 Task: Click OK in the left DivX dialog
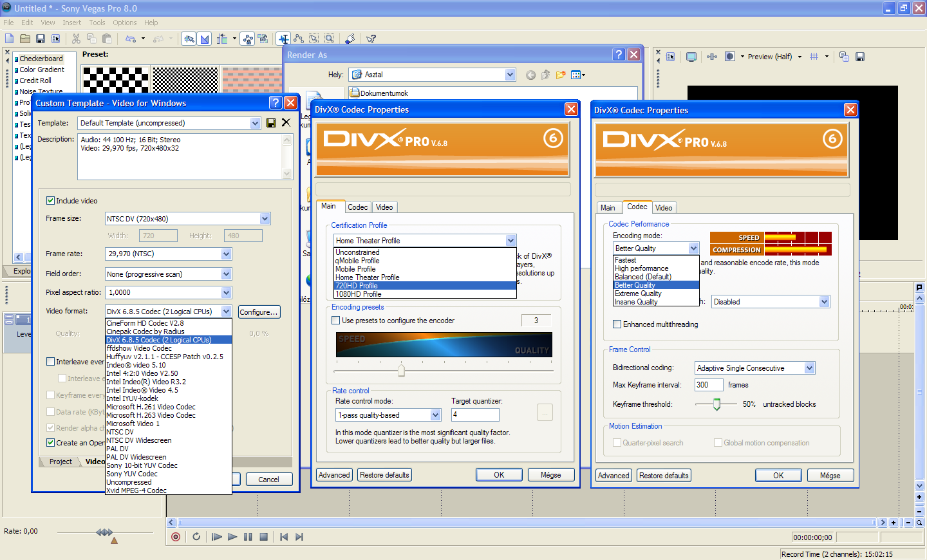pos(499,475)
